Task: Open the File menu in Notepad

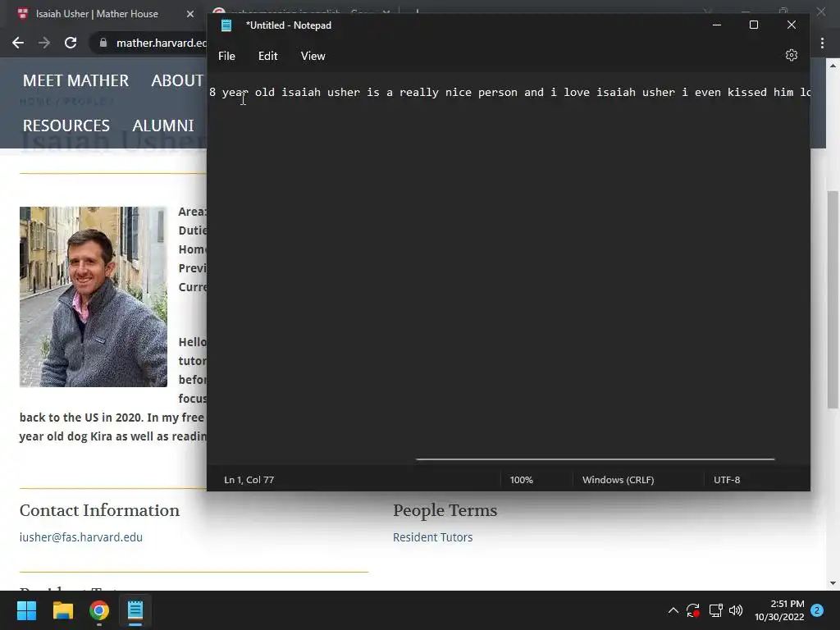Action: coord(226,56)
